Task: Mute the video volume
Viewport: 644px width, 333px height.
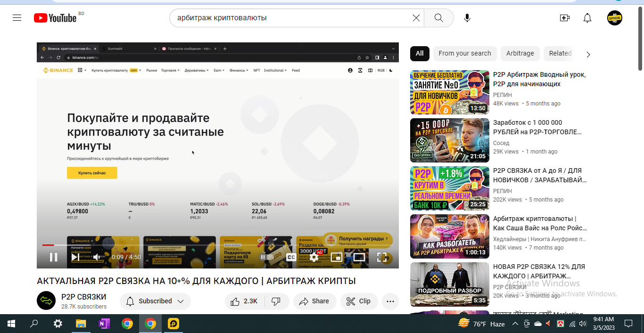Action: [97, 257]
